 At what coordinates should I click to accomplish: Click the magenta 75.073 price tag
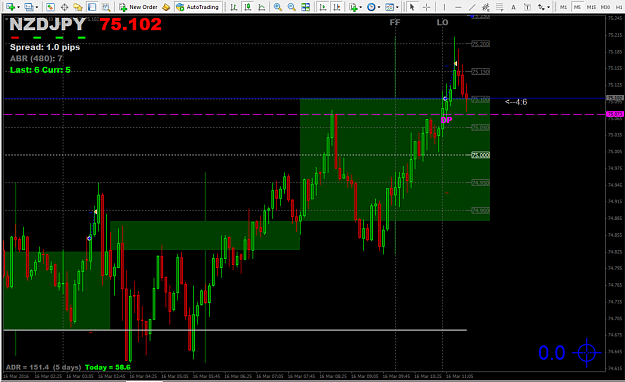pos(614,114)
